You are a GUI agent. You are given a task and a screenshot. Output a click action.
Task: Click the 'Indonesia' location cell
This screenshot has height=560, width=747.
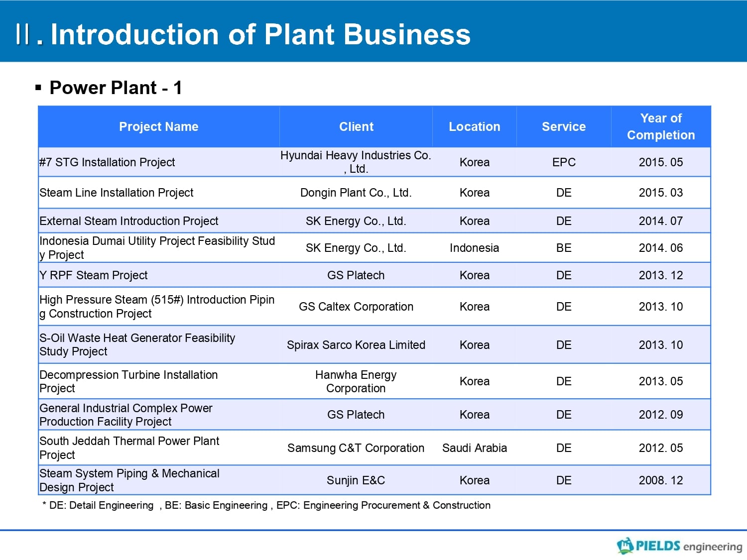coord(475,248)
